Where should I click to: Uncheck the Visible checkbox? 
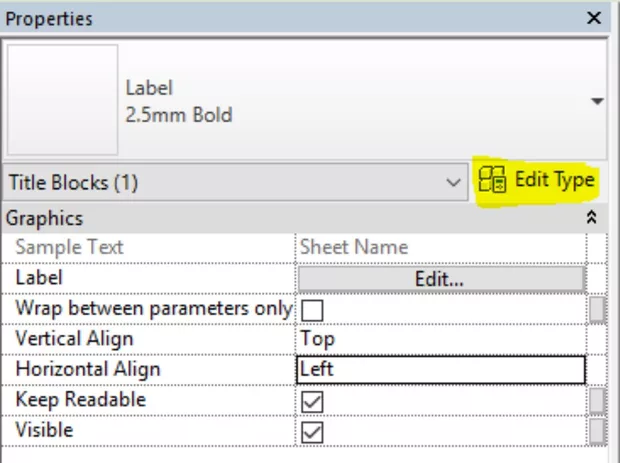point(313,432)
